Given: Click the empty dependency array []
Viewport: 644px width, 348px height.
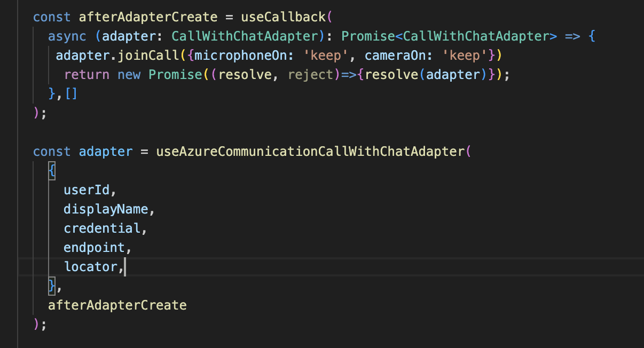Looking at the screenshot, I should point(71,94).
